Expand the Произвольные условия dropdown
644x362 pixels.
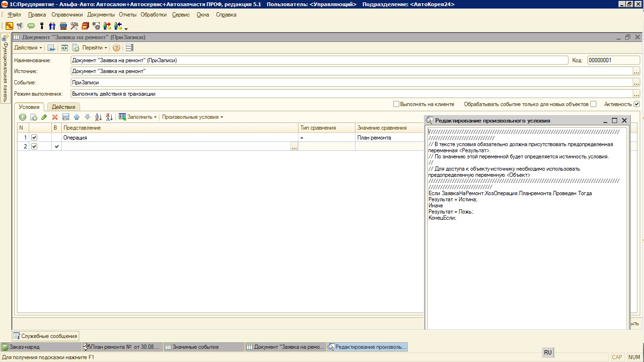[192, 117]
